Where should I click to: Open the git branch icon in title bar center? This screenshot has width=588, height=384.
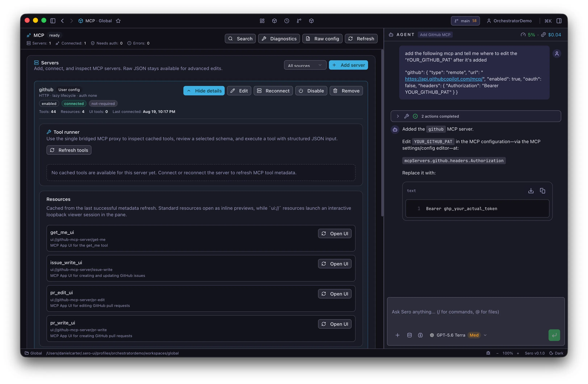click(x=299, y=21)
